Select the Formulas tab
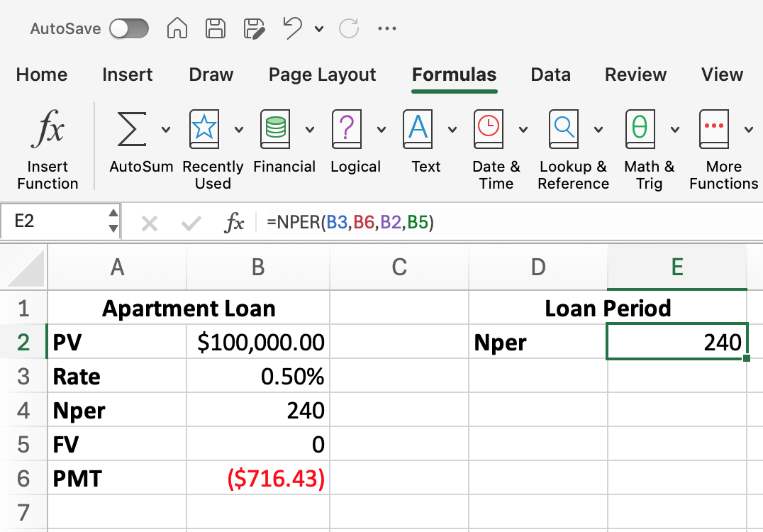This screenshot has width=763, height=532. click(454, 74)
